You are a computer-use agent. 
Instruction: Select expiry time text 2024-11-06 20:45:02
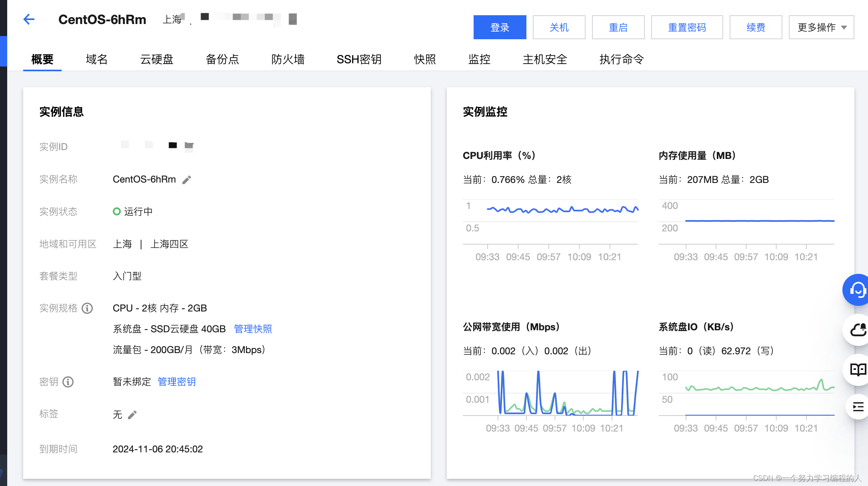(x=158, y=449)
